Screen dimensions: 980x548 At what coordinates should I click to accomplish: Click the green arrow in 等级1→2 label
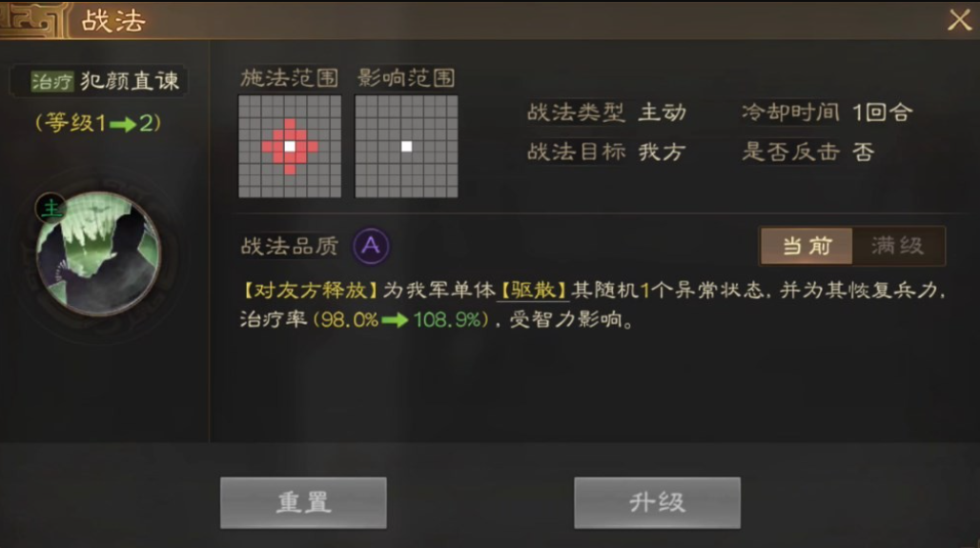coord(122,124)
